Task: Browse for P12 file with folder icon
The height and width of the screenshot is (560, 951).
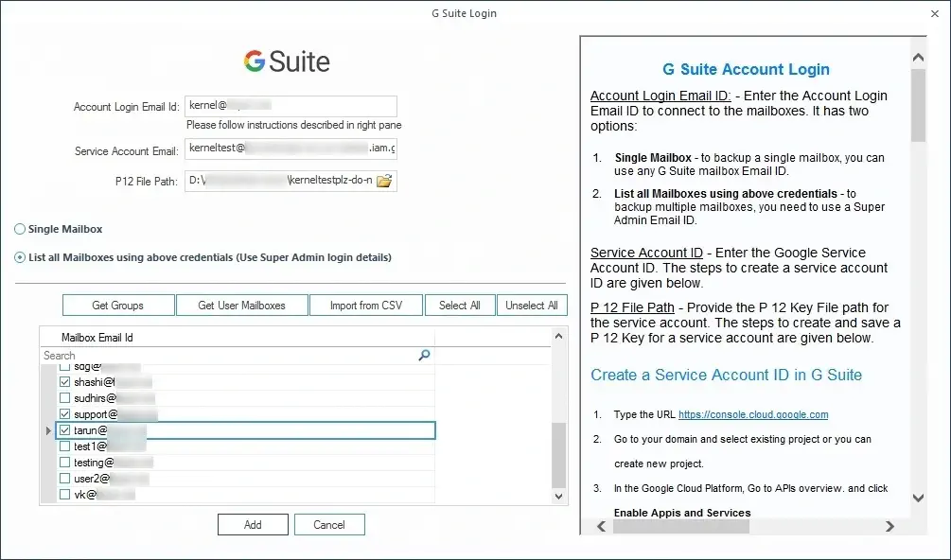Action: pos(384,181)
